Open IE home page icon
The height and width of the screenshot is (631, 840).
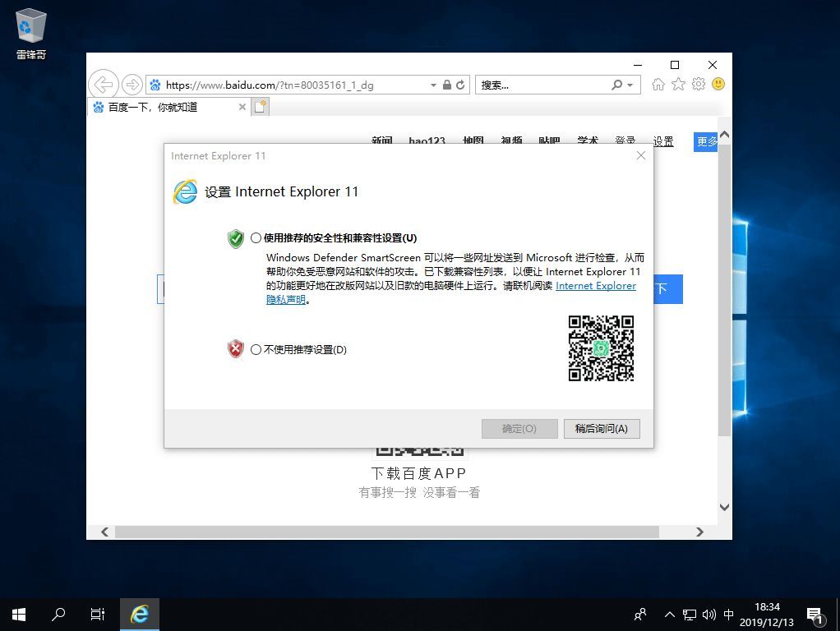click(x=658, y=85)
